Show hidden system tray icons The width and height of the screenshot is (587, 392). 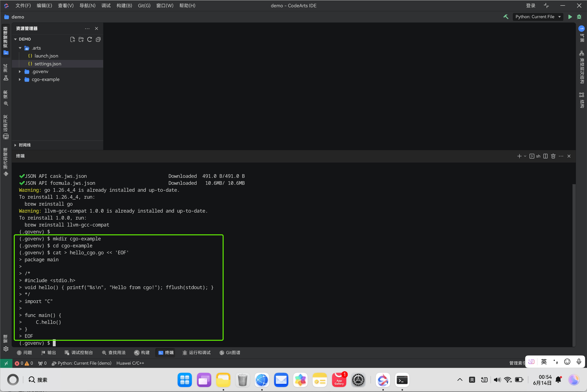460,380
